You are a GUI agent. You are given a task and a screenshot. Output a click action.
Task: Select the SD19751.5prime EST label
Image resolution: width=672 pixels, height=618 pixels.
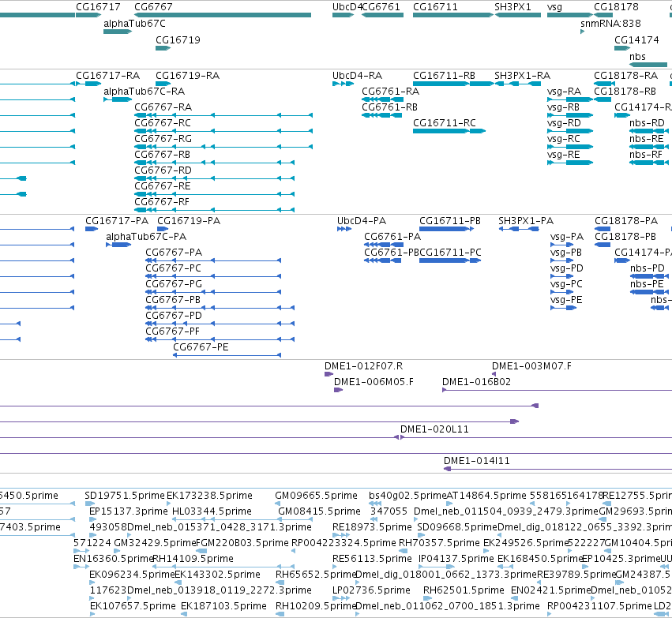125,496
